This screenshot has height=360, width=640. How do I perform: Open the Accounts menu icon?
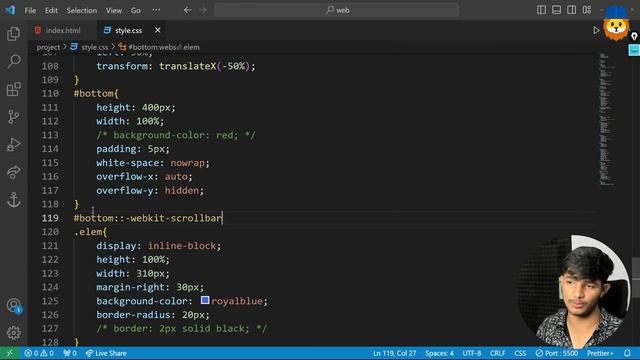click(13, 305)
